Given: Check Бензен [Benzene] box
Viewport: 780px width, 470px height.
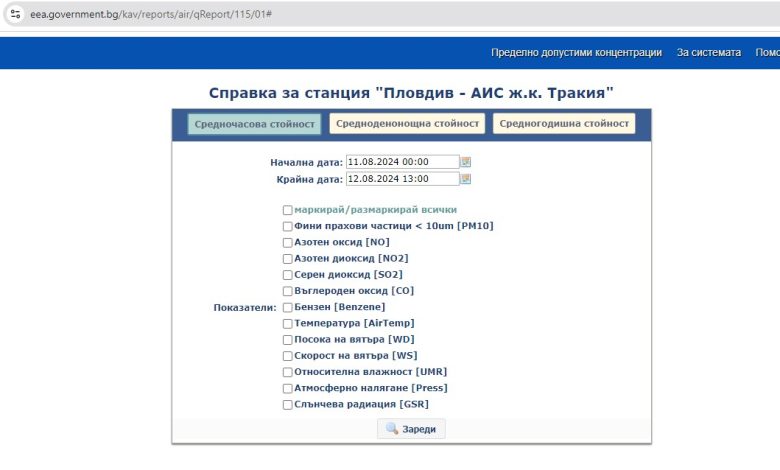Looking at the screenshot, I should click(288, 308).
